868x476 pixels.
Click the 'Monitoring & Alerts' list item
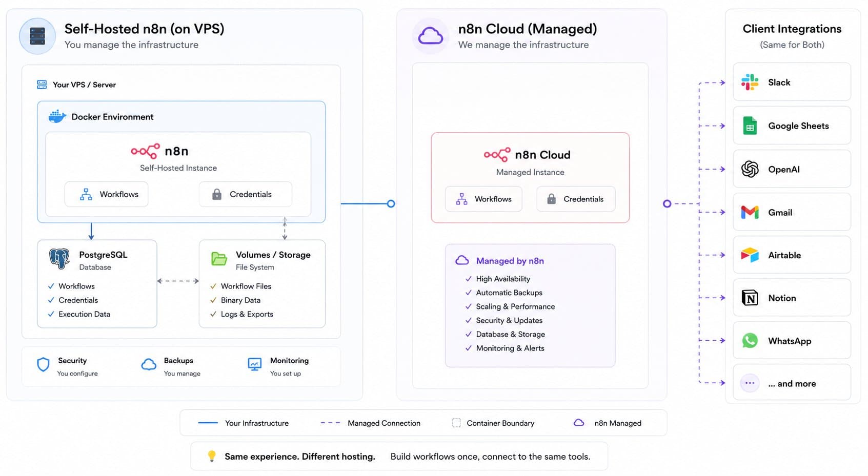504,348
